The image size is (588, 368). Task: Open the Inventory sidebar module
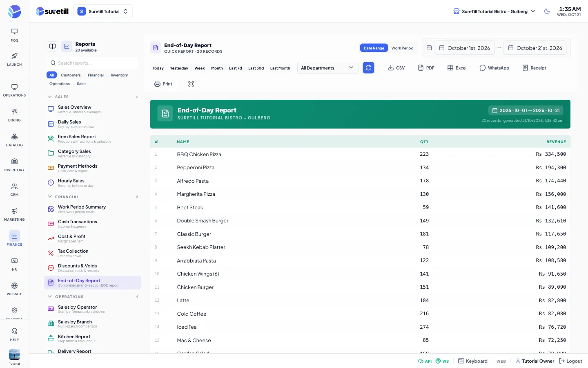click(x=14, y=165)
